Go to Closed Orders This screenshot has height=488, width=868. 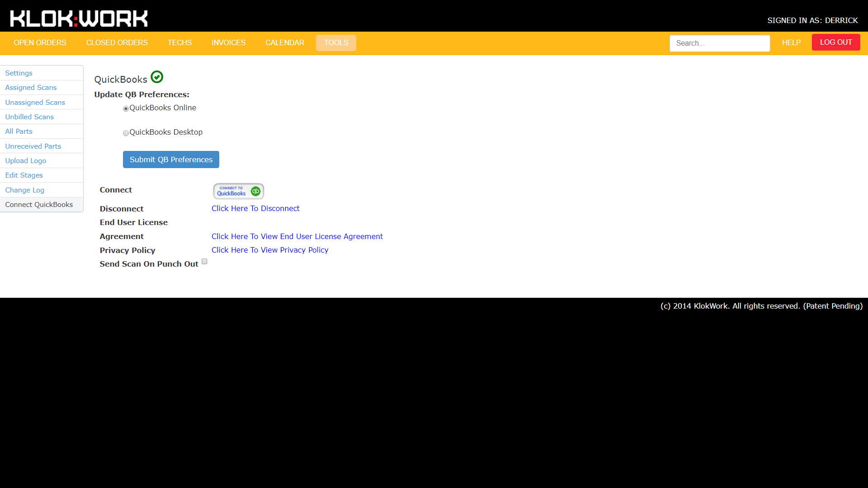point(117,42)
